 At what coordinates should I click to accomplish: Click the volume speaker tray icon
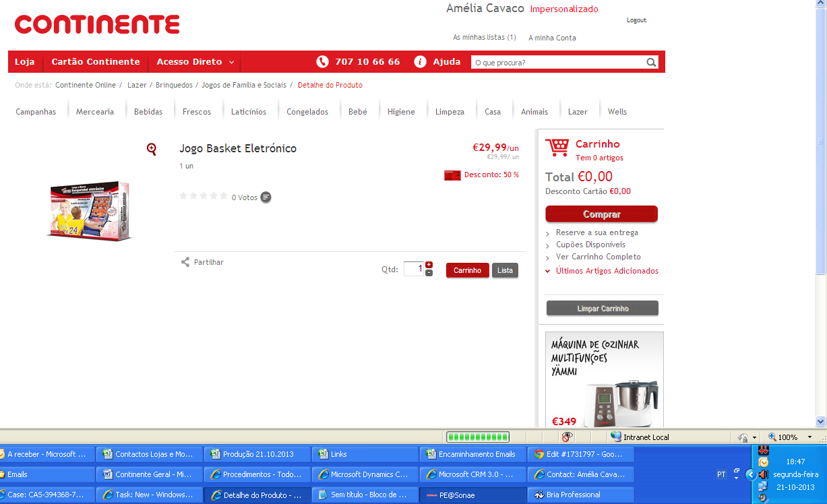pos(763,474)
